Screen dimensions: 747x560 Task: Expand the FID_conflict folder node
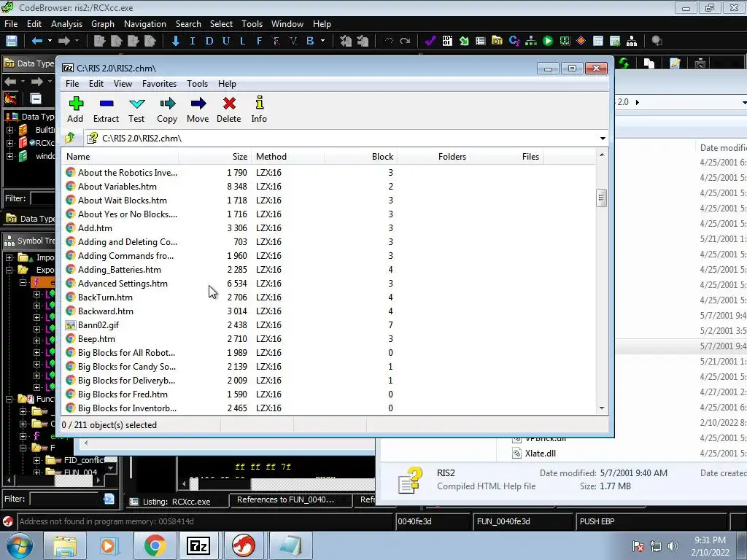click(36, 461)
